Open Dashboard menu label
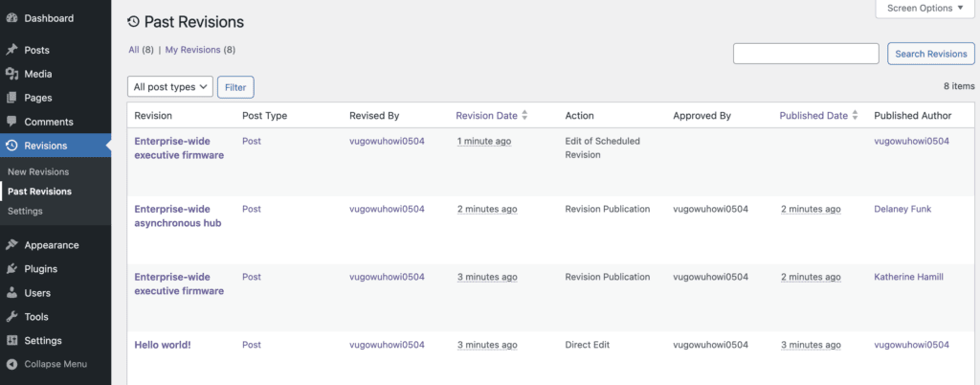980x385 pixels. point(49,18)
